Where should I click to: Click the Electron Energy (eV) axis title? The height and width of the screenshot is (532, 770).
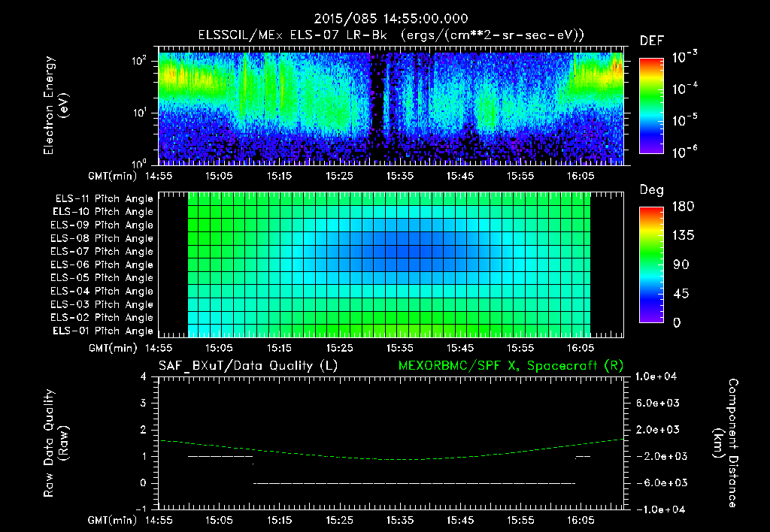point(56,105)
